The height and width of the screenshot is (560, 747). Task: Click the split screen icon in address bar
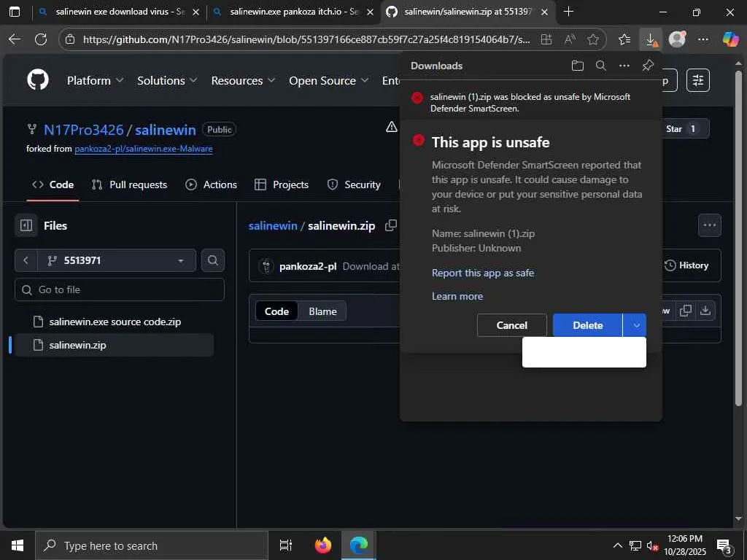coord(546,39)
